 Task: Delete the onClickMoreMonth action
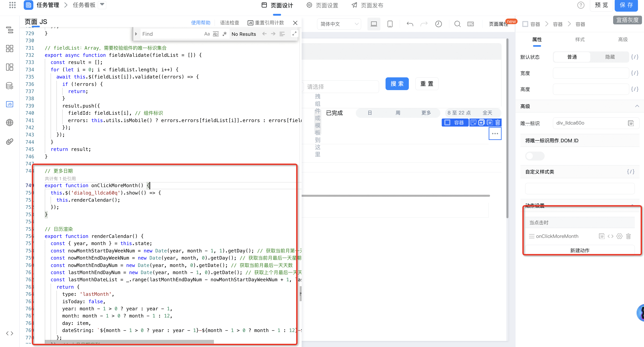point(628,236)
